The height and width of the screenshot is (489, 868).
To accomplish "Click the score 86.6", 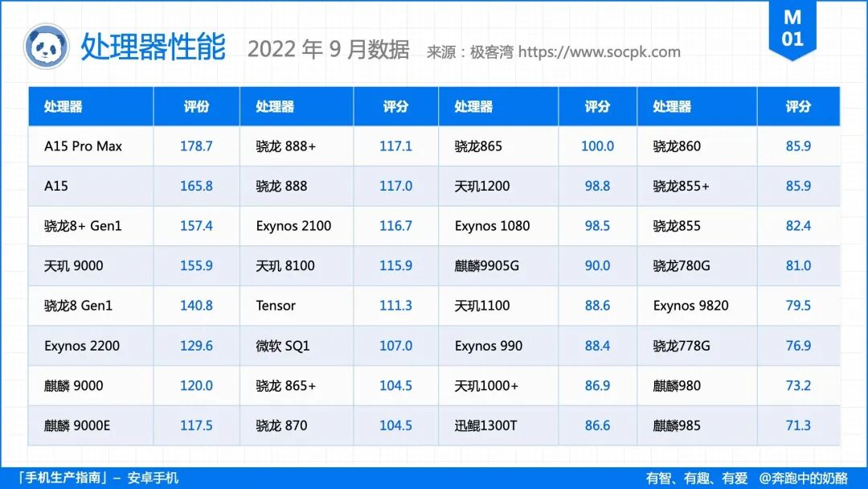I will 597,425.
